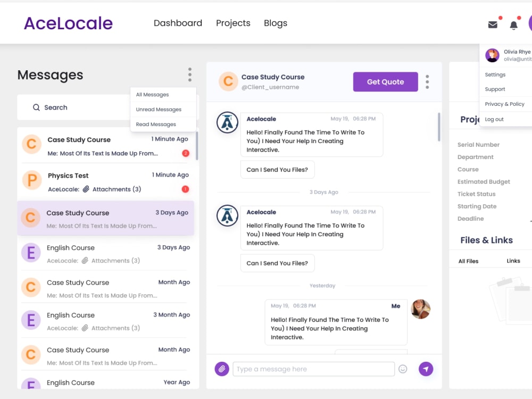This screenshot has height=399, width=532.
Task: Open English Course 3 Month Ago conversation
Action: tap(106, 321)
